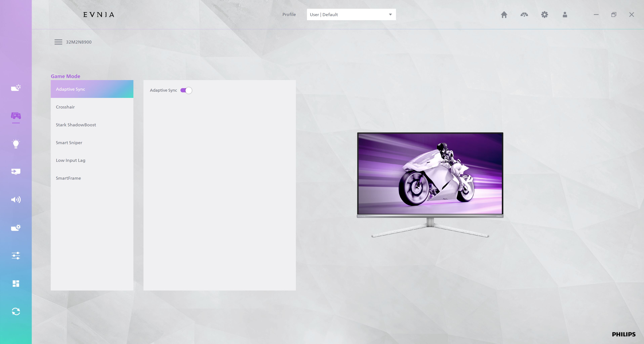
Task: Click the refresh sync arrows icon
Action: coord(16,312)
